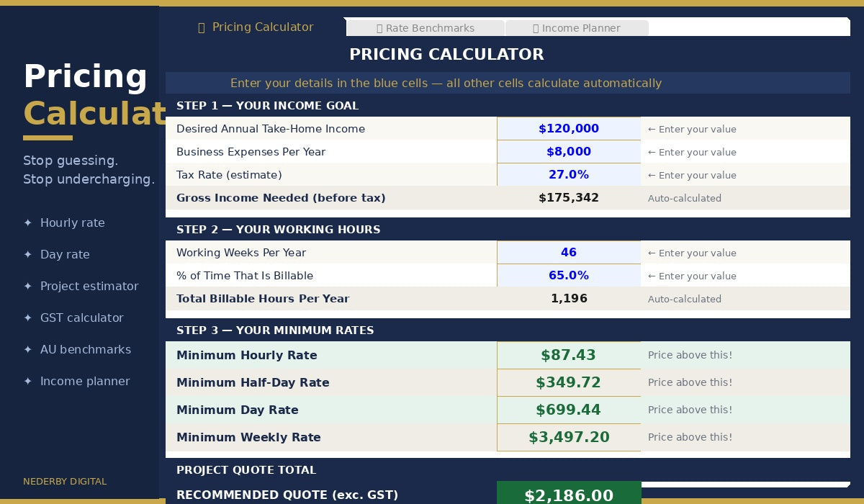Image resolution: width=864 pixels, height=504 pixels.
Task: Click the green $2,186.00 recommended quote cell
Action: [x=569, y=494]
